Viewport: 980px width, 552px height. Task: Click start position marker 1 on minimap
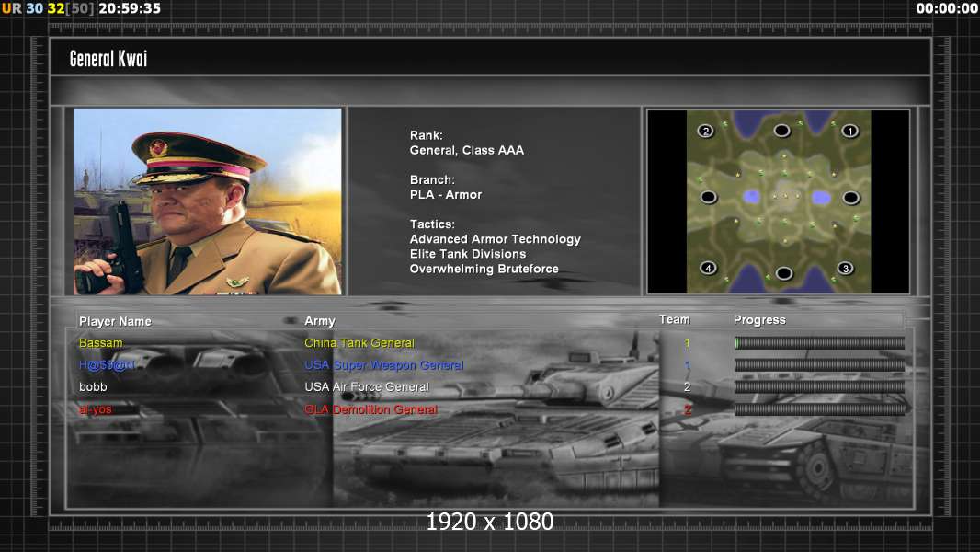click(x=849, y=132)
